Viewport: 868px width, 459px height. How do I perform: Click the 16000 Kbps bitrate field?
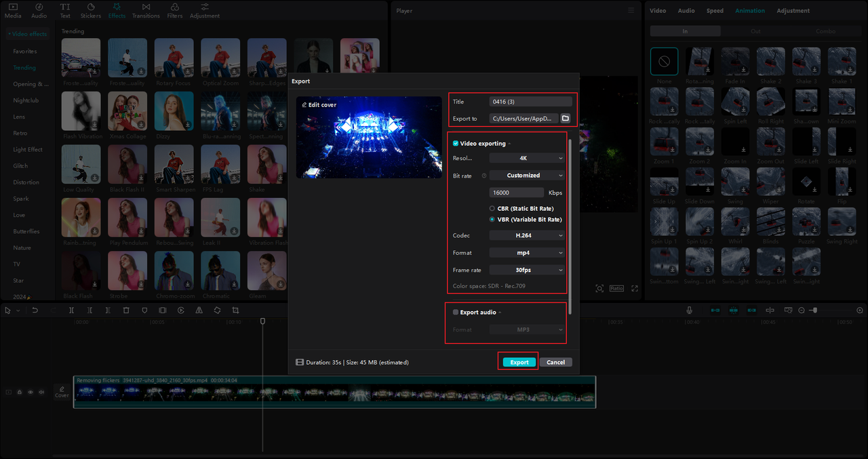(x=516, y=193)
